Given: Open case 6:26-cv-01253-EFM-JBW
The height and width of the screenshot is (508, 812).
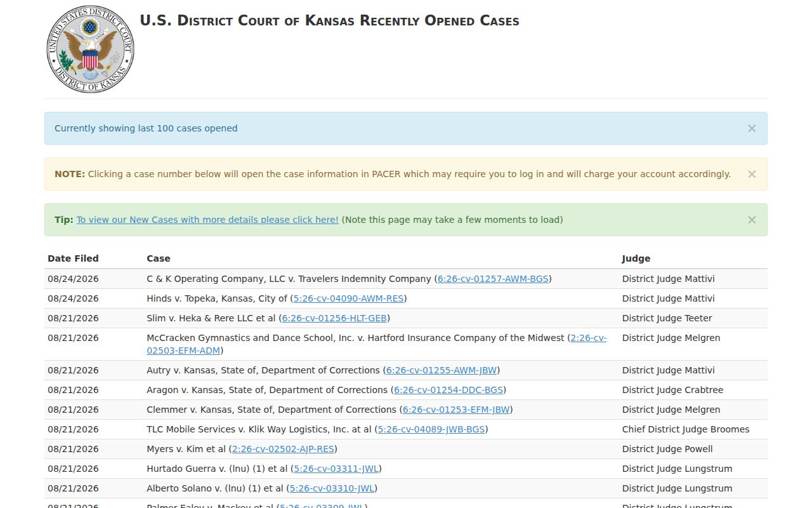Looking at the screenshot, I should click(456, 410).
